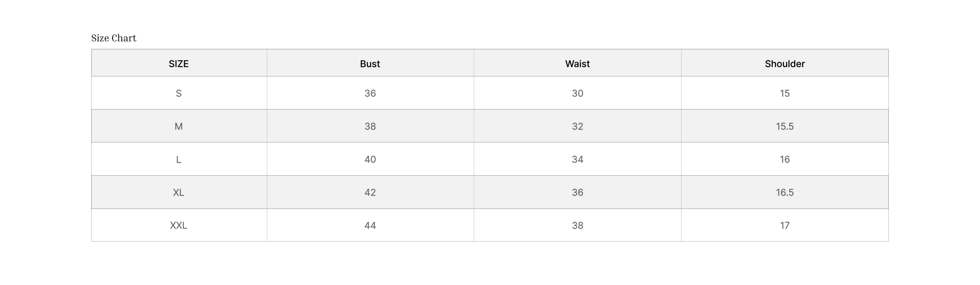The image size is (980, 285).
Task: Click bust value 44 for size XXL
Action: click(x=370, y=225)
